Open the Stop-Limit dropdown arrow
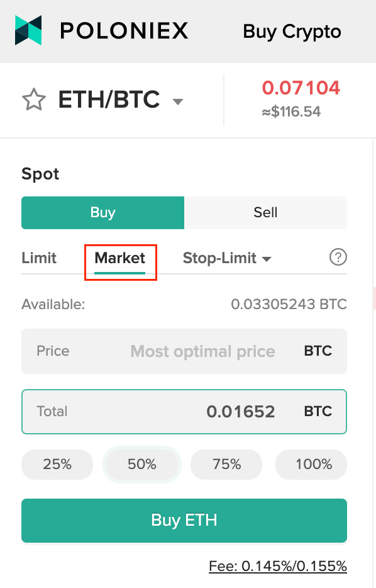 coord(266,259)
